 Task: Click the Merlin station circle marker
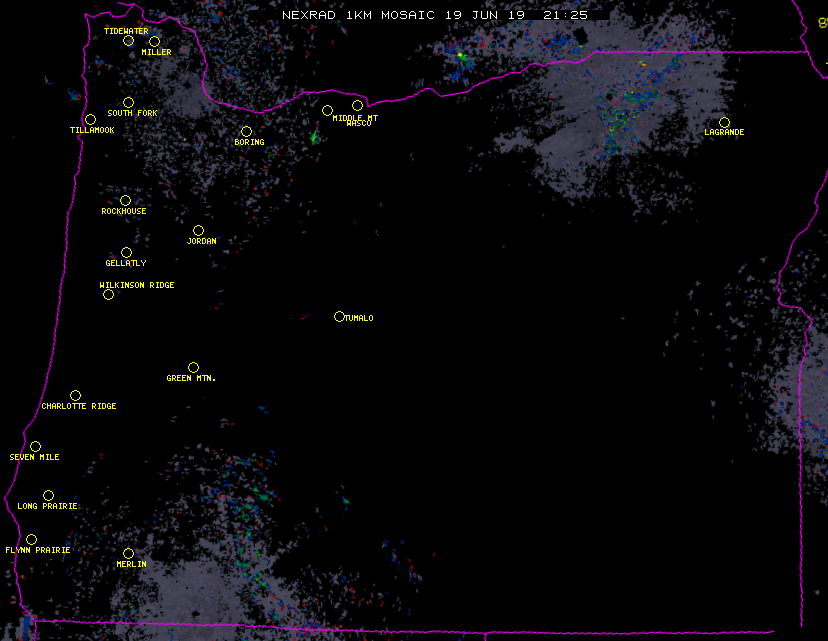(x=128, y=553)
